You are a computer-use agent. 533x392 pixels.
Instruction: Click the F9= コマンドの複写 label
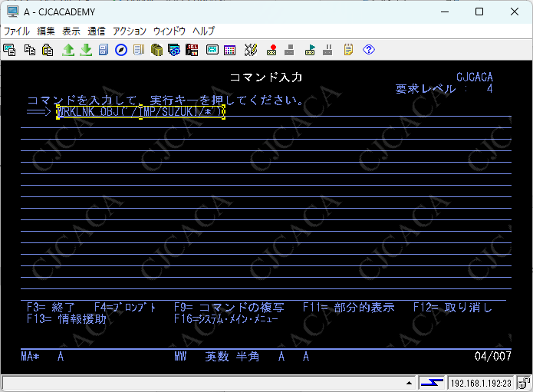pyautogui.click(x=229, y=308)
